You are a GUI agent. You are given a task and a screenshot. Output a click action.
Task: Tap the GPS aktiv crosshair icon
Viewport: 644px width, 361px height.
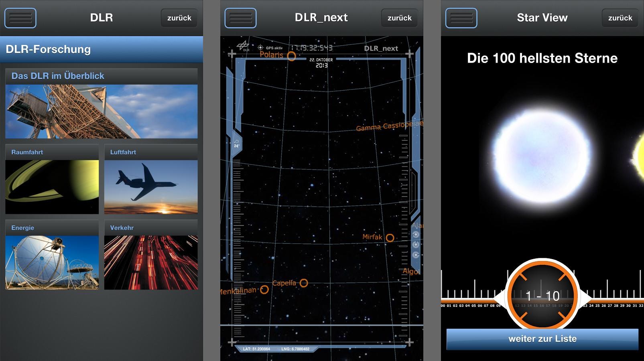click(x=260, y=48)
